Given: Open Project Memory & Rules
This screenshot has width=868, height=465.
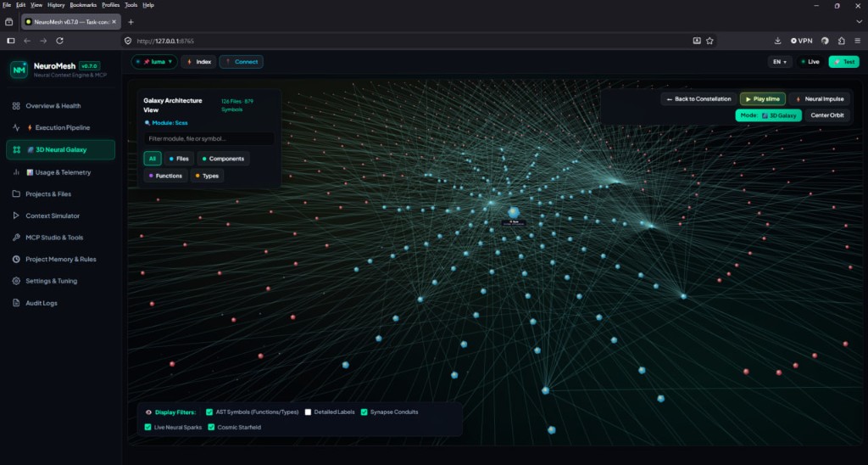Looking at the screenshot, I should pyautogui.click(x=61, y=259).
